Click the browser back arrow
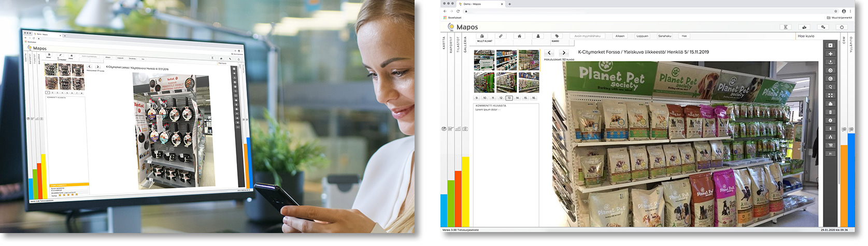868x246 pixels. [x=445, y=11]
